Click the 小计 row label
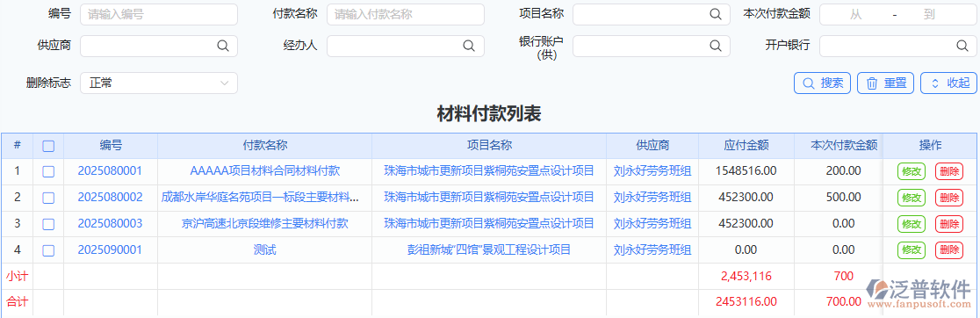Screen dimensions: 980x318 tap(17, 276)
